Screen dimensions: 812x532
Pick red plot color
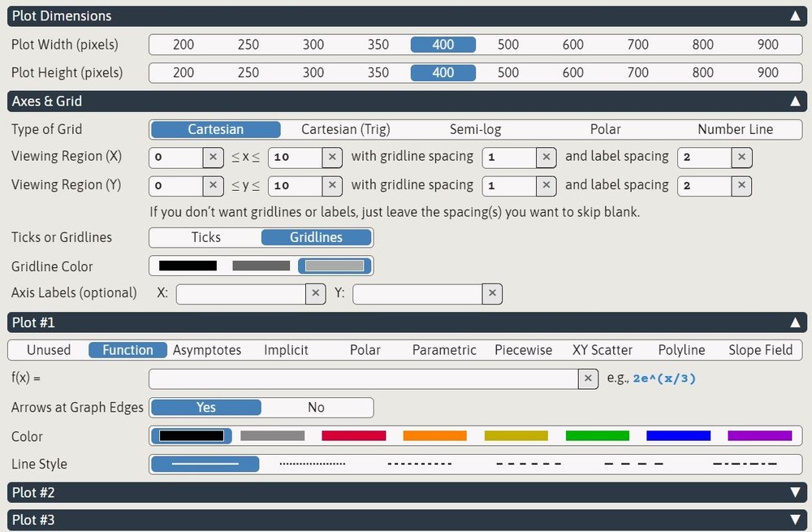(354, 435)
